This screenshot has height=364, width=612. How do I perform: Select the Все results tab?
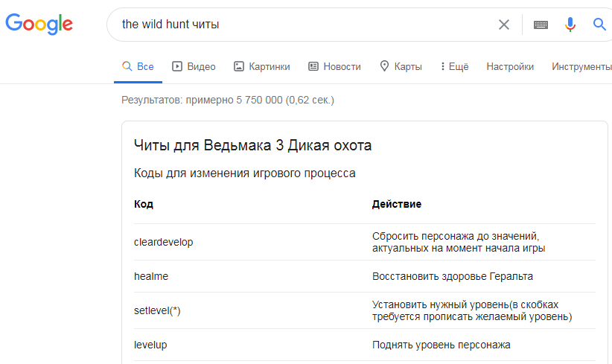(x=138, y=66)
